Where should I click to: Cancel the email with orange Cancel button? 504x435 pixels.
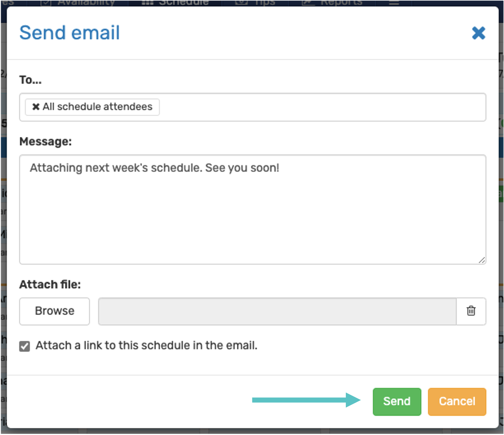[457, 402]
